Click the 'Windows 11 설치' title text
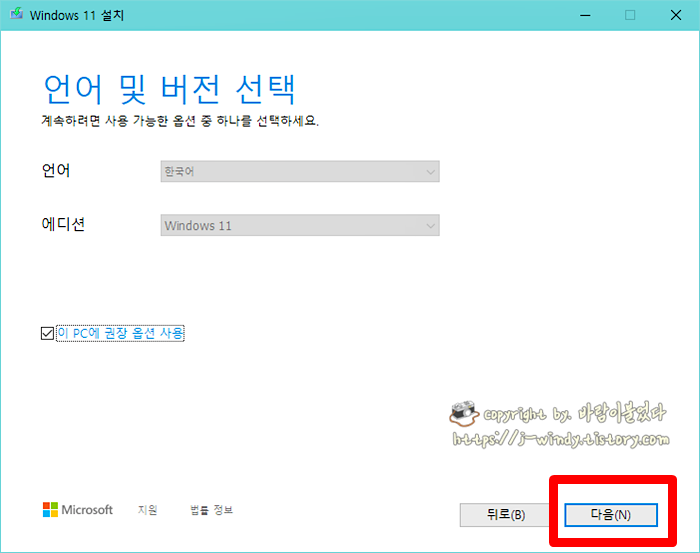 [77, 15]
